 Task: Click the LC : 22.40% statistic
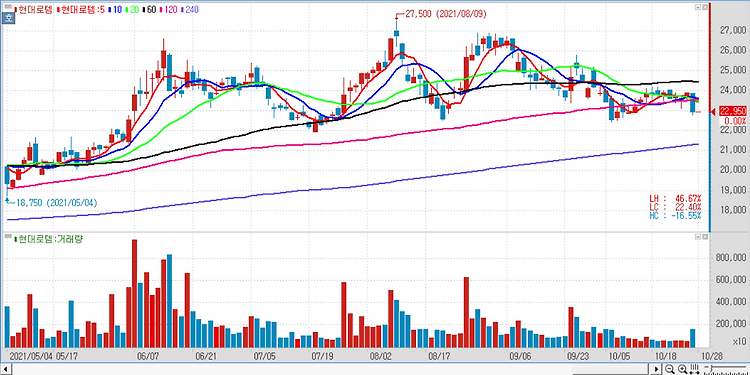(675, 207)
